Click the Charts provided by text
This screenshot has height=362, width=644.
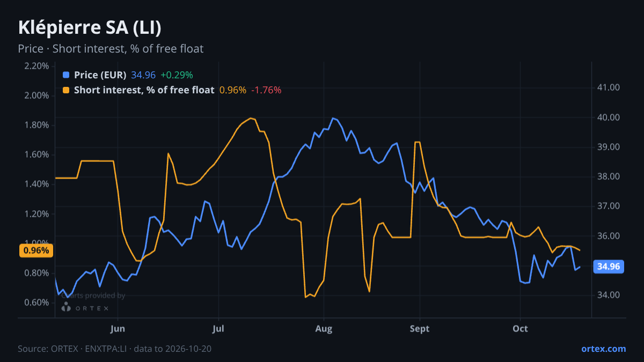point(94,295)
